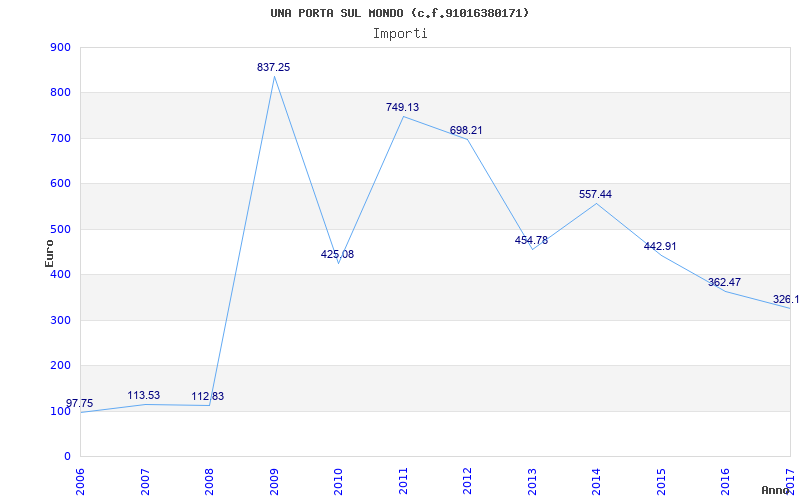The image size is (800, 500).
Task: Click the 2015 x-axis year label
Action: tap(661, 481)
